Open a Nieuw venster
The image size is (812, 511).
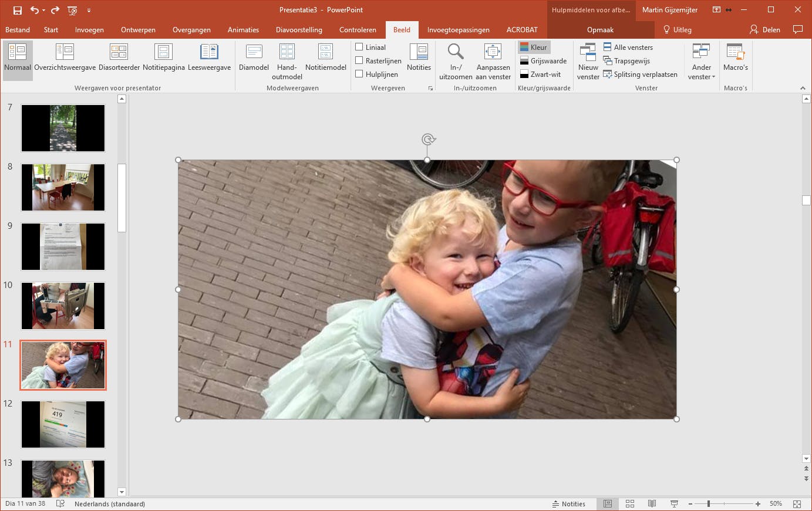[588, 60]
